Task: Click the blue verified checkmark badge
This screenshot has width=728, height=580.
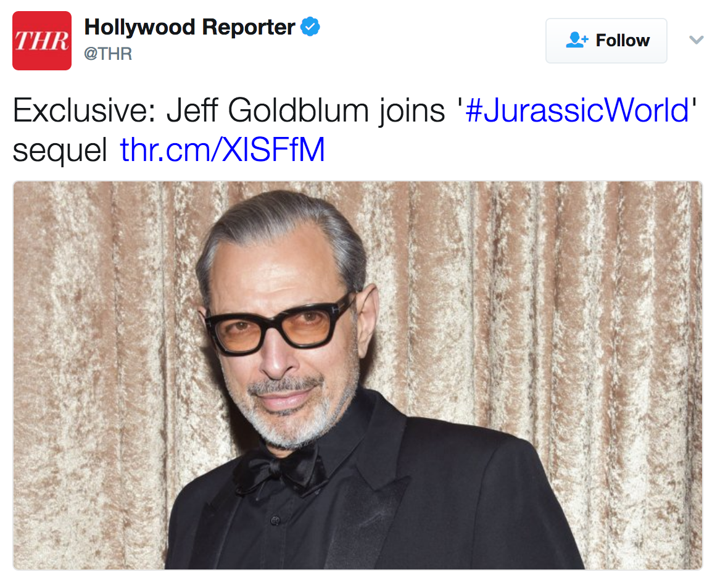Action: [x=310, y=27]
